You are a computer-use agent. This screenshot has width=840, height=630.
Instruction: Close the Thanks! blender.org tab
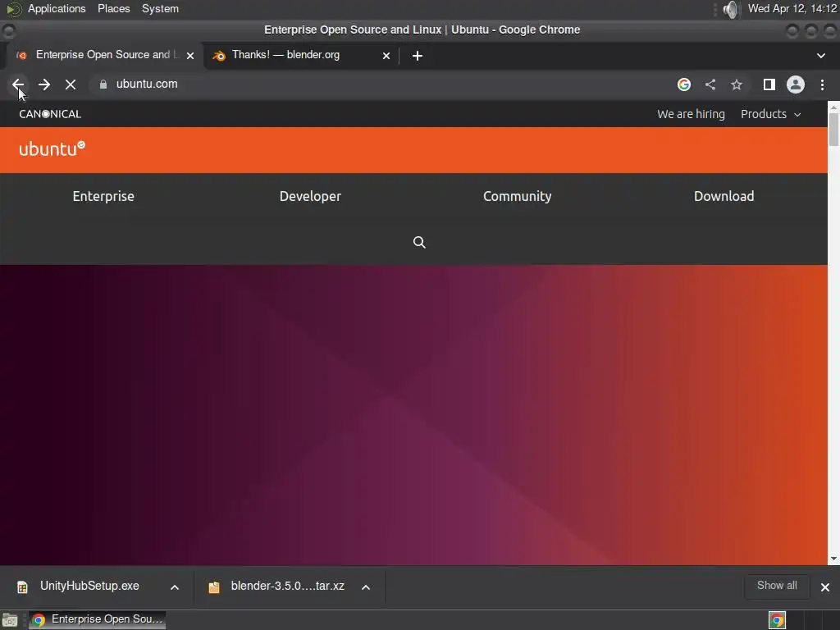click(x=386, y=55)
